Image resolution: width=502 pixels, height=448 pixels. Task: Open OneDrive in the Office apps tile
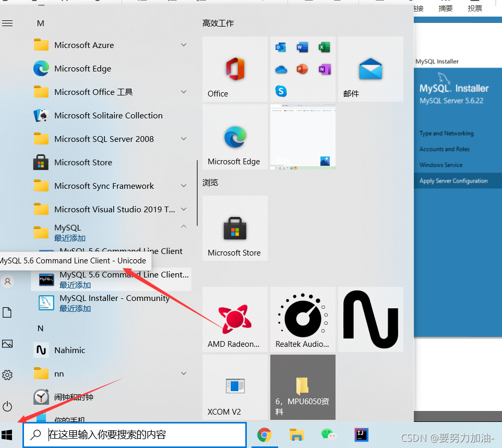coord(281,69)
